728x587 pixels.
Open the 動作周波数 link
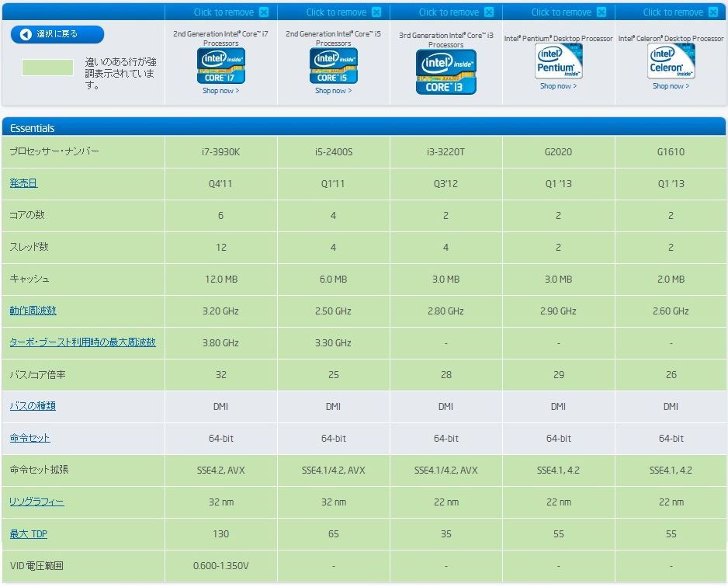33,311
